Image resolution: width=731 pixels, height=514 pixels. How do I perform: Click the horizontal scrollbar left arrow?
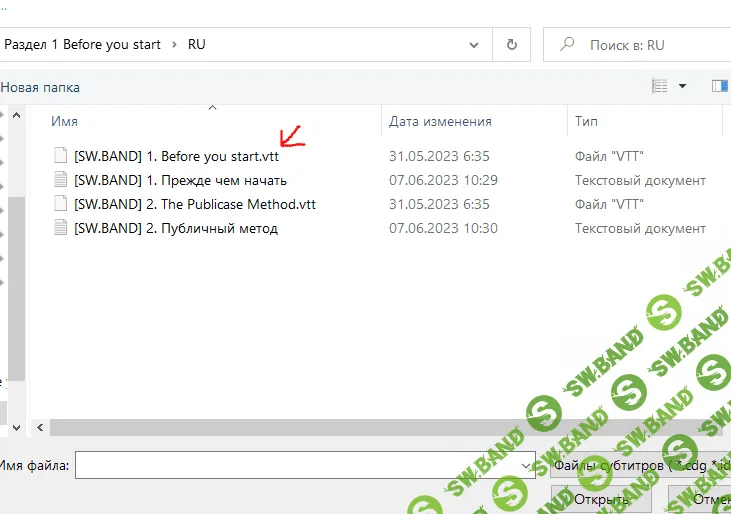click(40, 427)
